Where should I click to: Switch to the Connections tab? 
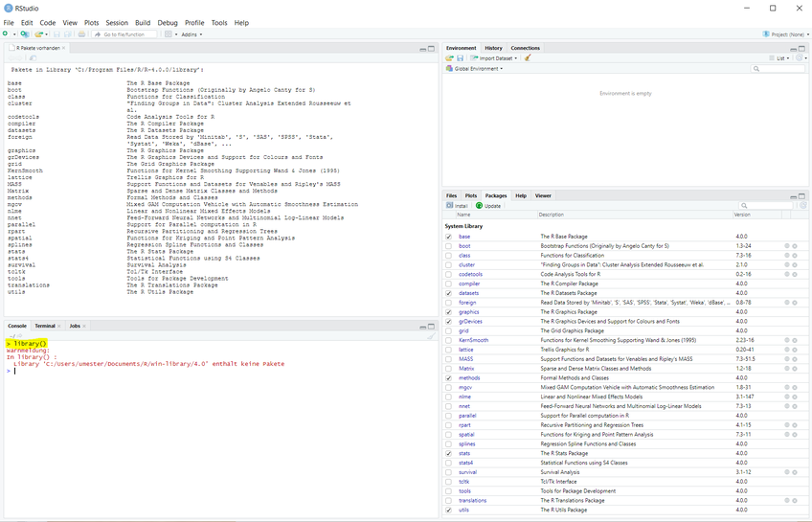(x=525, y=48)
